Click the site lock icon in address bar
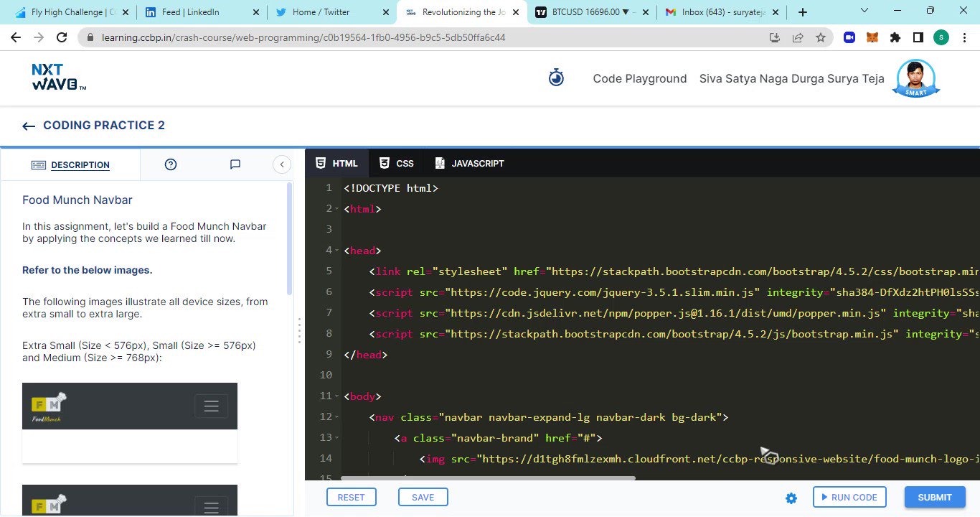 [90, 37]
